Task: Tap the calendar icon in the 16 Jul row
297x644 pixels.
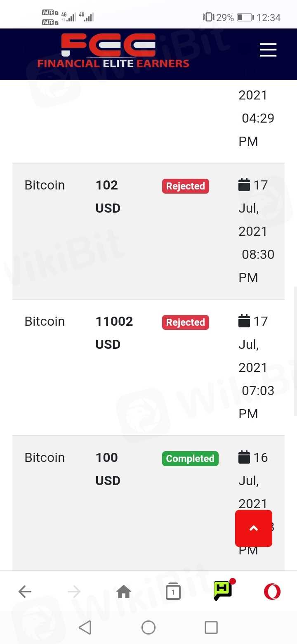Action: coord(244,457)
